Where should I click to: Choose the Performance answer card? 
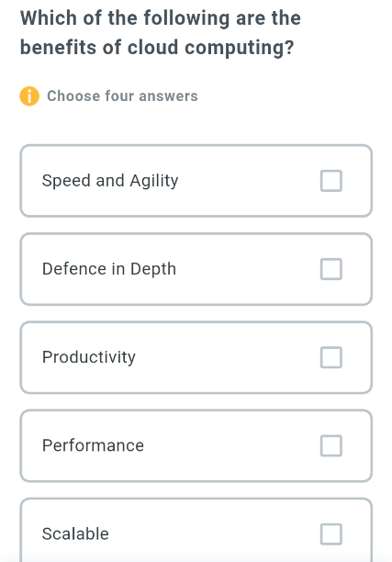(x=196, y=445)
